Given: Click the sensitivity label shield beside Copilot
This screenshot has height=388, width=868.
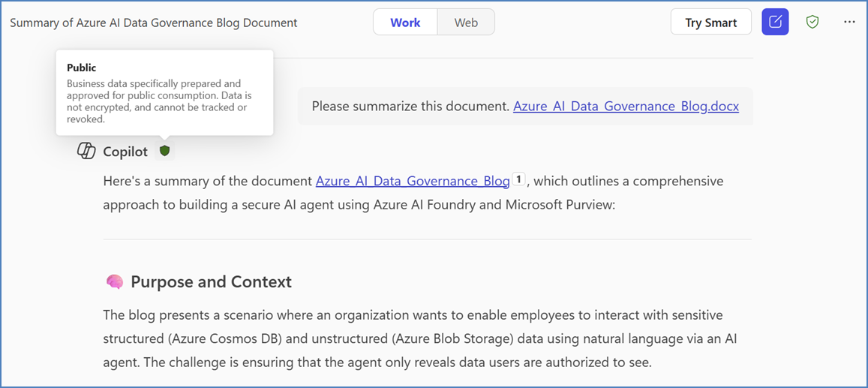Looking at the screenshot, I should tap(165, 151).
